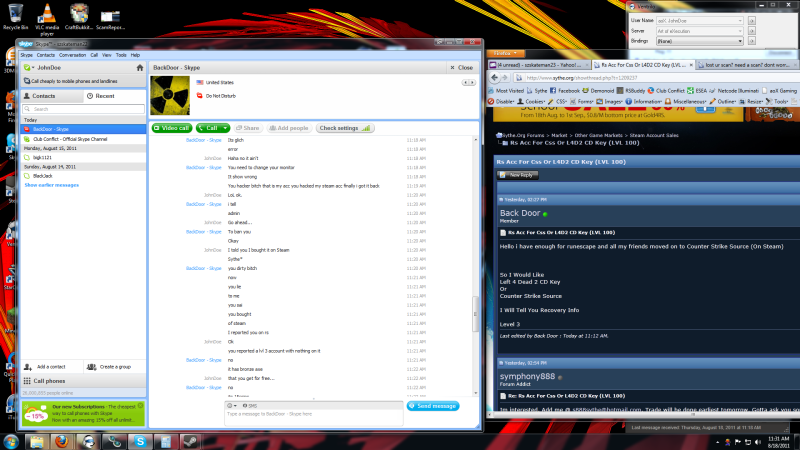Screen dimensions: 800x450
Task: Open the emoticon picker in the message box
Action: tap(231, 406)
